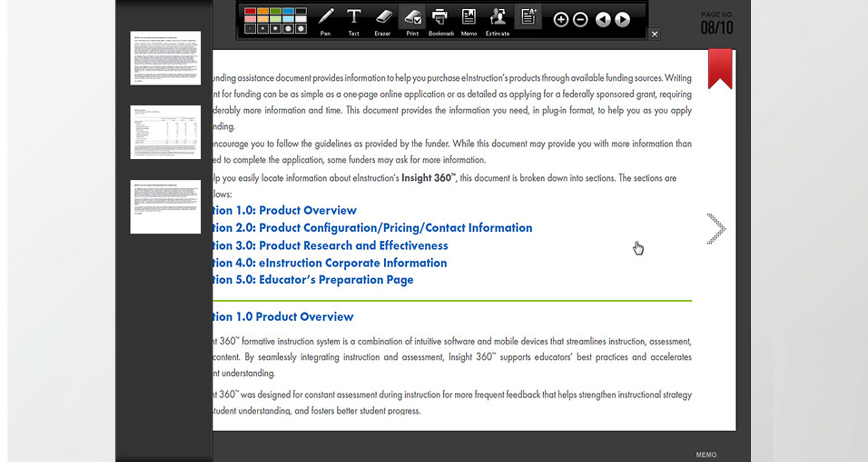
Task: Zoom out with the minus circle
Action: (x=580, y=20)
